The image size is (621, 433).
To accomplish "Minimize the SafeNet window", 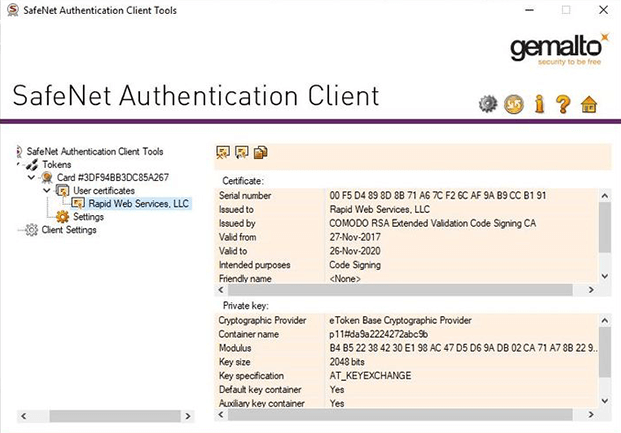I will 530,10.
